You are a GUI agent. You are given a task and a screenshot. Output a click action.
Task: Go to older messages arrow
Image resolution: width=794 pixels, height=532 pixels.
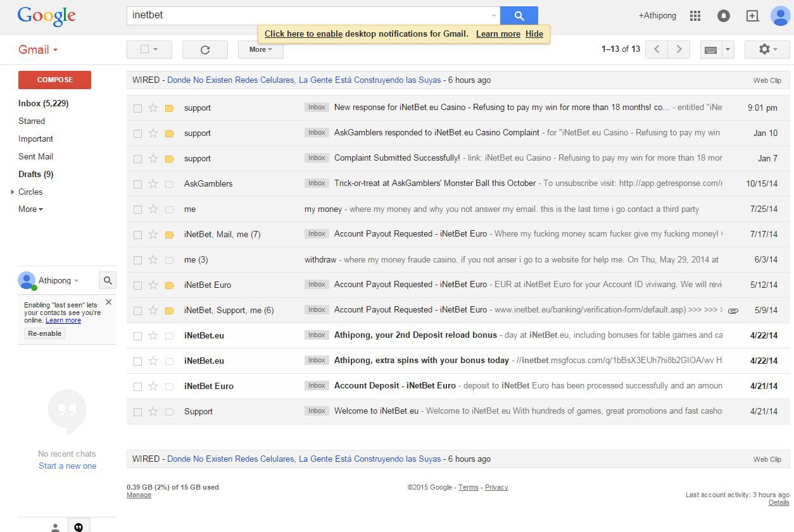pos(679,49)
